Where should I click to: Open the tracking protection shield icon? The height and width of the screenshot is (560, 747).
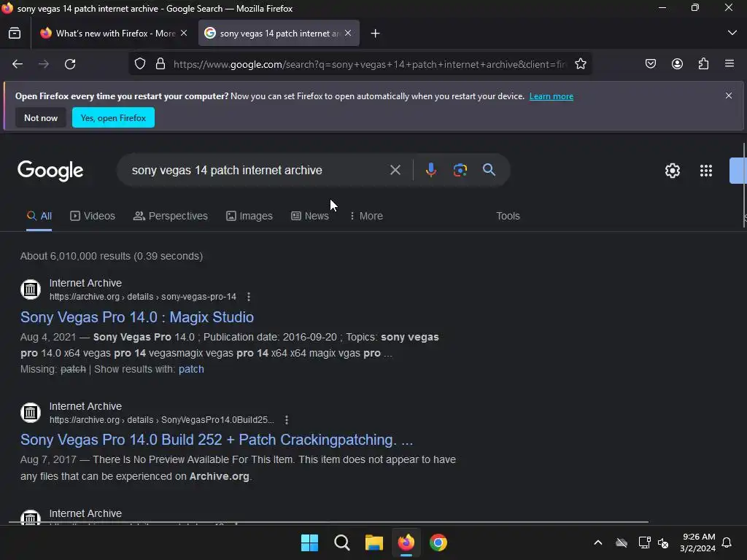pos(139,64)
